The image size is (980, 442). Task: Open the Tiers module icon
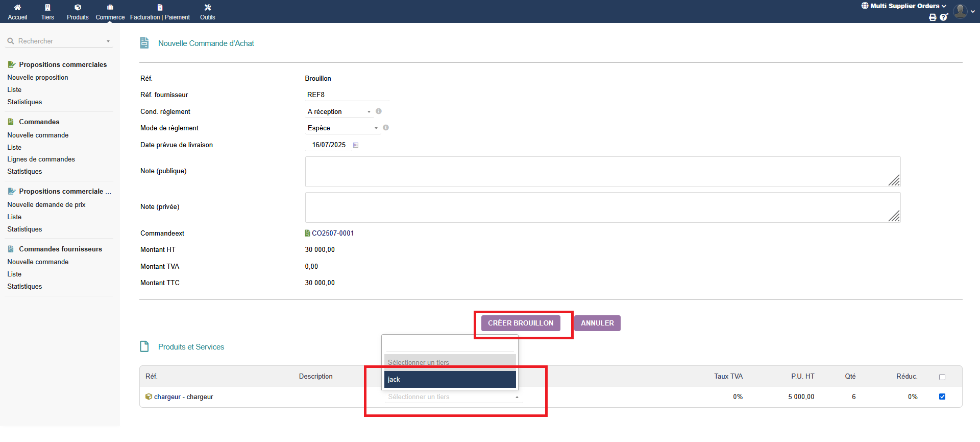tap(47, 8)
